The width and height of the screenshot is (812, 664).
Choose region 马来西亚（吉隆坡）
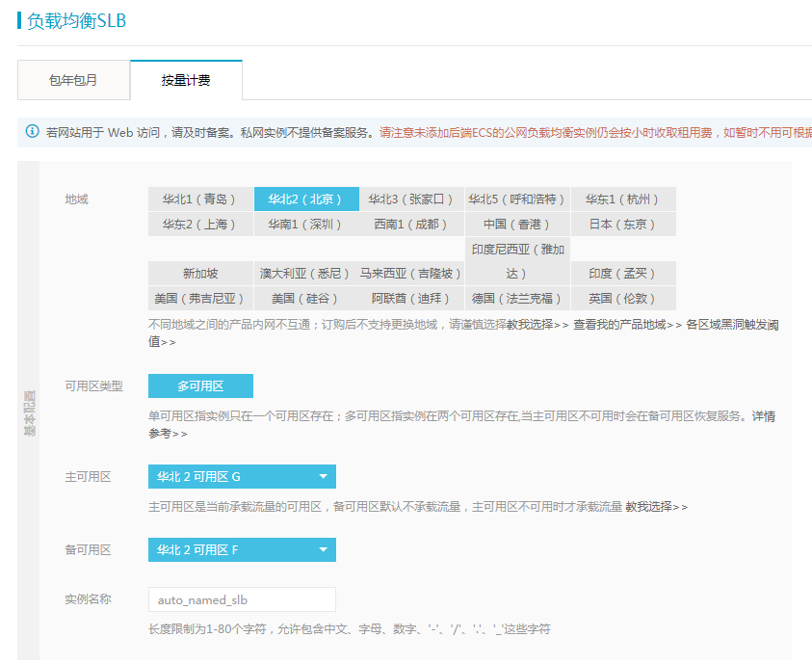pyautogui.click(x=411, y=273)
